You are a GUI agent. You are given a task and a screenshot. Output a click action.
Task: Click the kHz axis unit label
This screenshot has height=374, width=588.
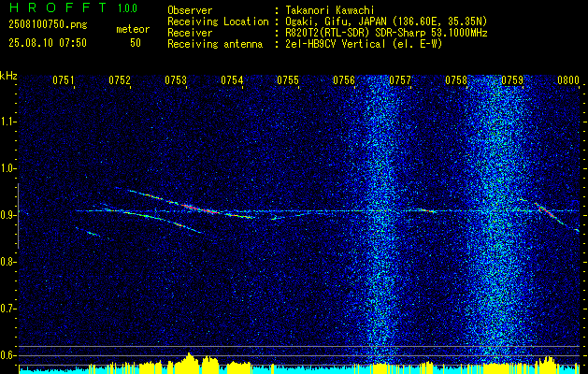pyautogui.click(x=8, y=76)
